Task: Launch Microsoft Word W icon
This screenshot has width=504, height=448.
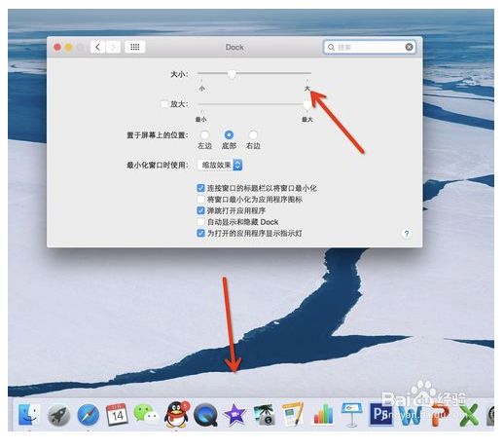Action: 410,415
